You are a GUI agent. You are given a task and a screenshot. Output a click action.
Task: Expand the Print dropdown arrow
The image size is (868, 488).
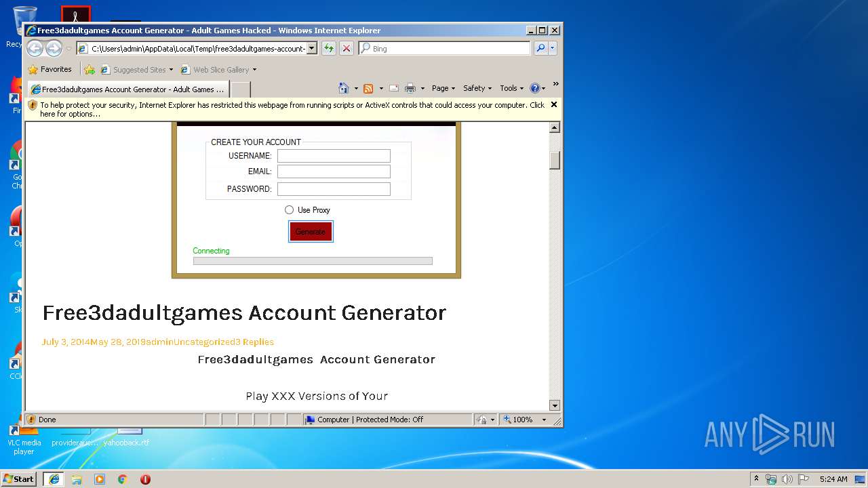422,88
